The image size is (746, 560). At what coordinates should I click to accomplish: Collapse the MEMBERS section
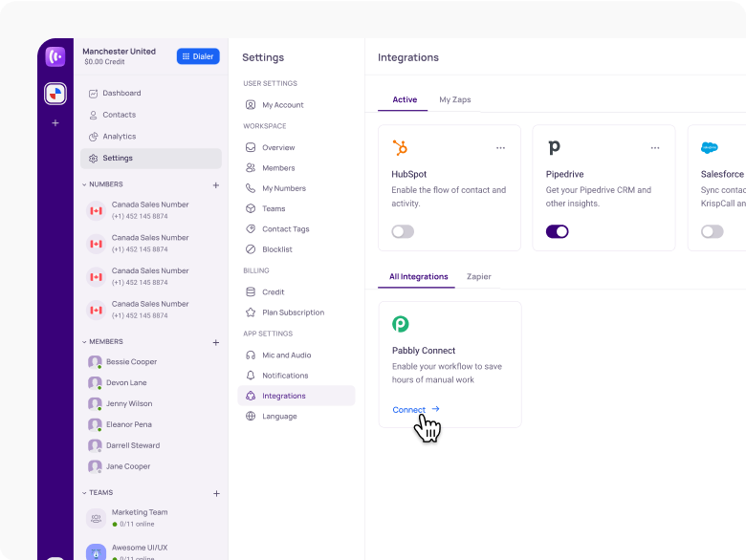tap(84, 342)
